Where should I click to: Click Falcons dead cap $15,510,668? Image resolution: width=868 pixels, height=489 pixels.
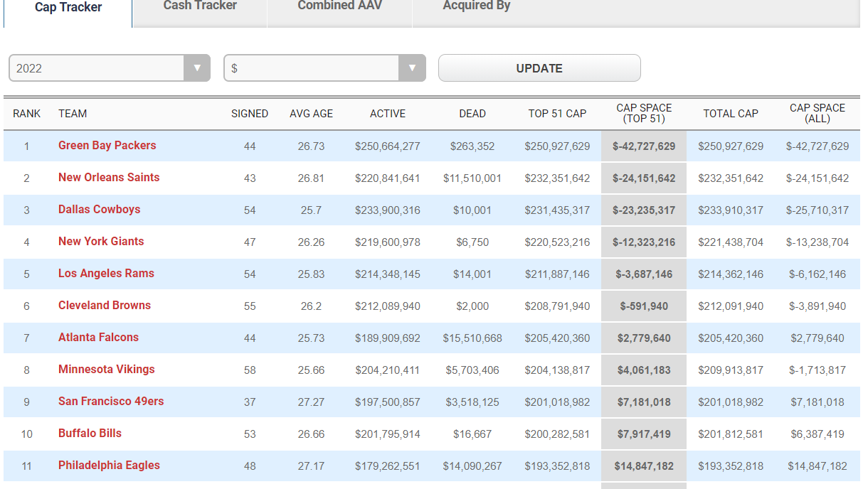(x=472, y=338)
